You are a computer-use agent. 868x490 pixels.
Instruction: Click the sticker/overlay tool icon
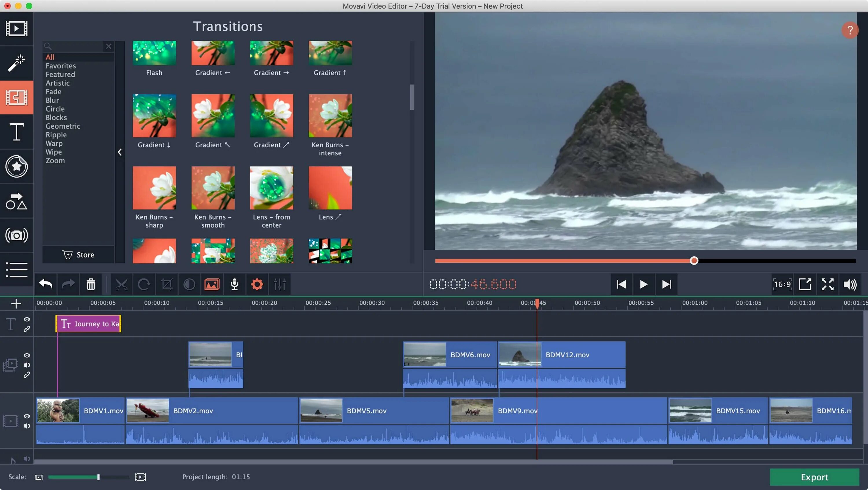[16, 167]
